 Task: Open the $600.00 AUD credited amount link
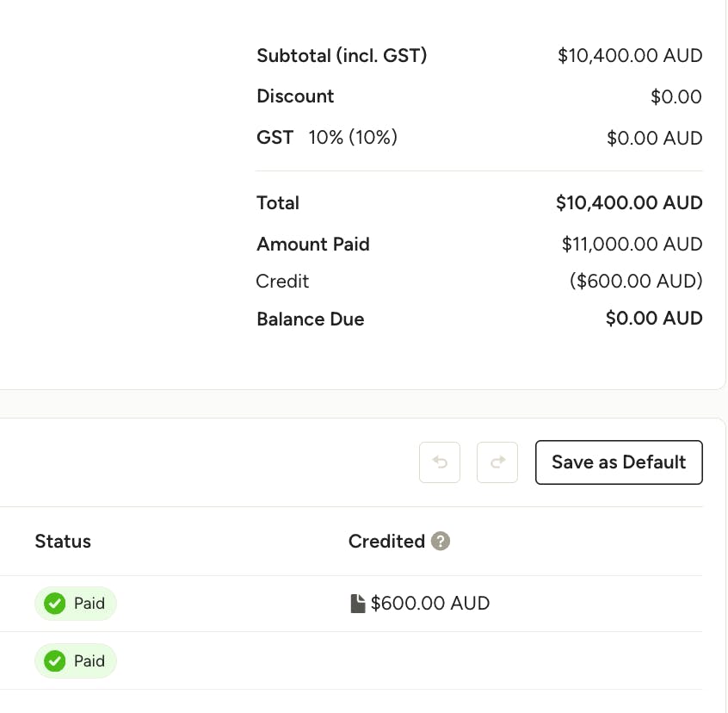click(430, 604)
